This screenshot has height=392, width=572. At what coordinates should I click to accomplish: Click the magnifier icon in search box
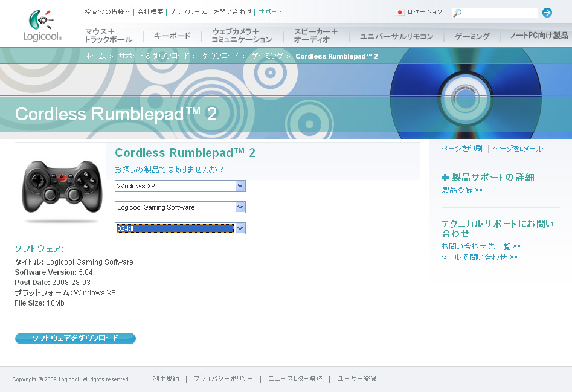tap(457, 13)
